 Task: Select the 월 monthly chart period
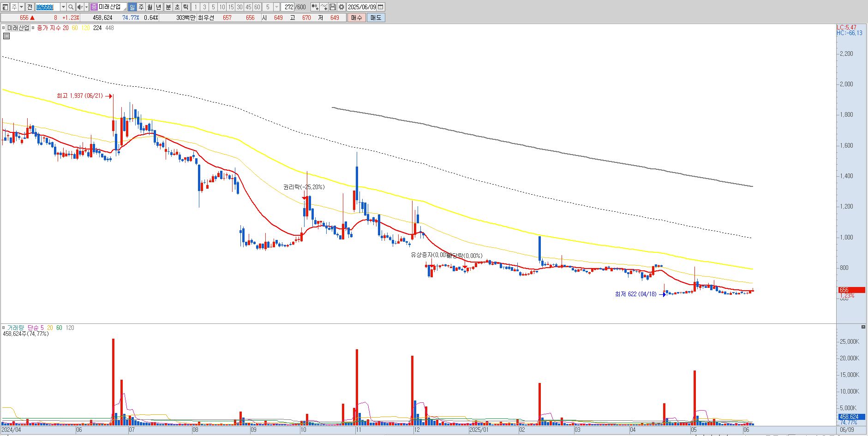pos(150,7)
